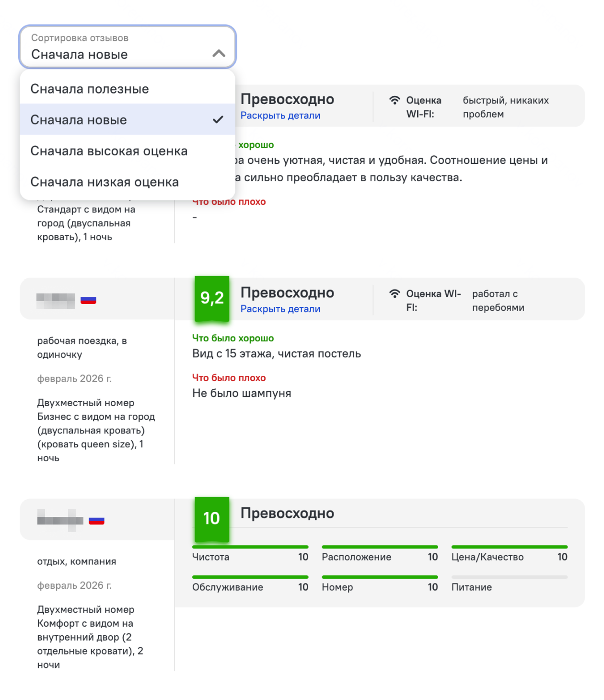Select the checked 'Сначала новые' option

[x=78, y=120]
